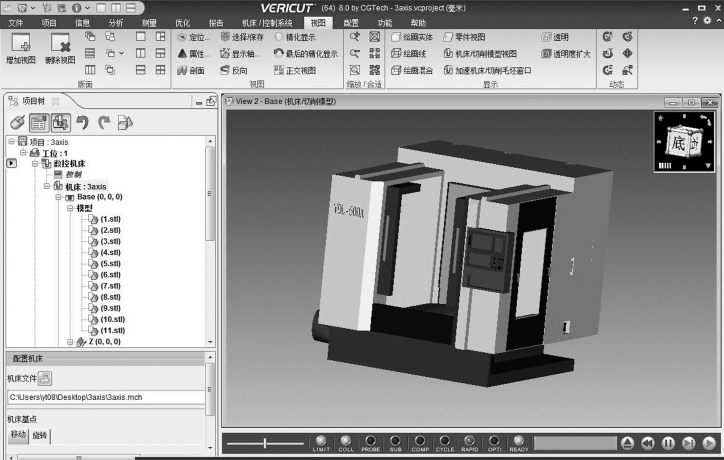Click the 正交视图 (Orthographic View) icon
724x460 pixels.
(280, 71)
